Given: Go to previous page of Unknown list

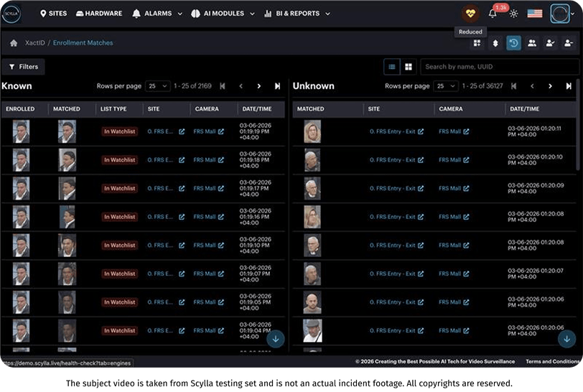Looking at the screenshot, I should tap(532, 86).
